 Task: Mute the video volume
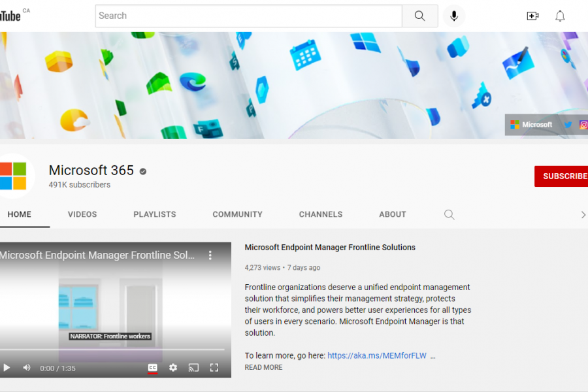(x=27, y=368)
